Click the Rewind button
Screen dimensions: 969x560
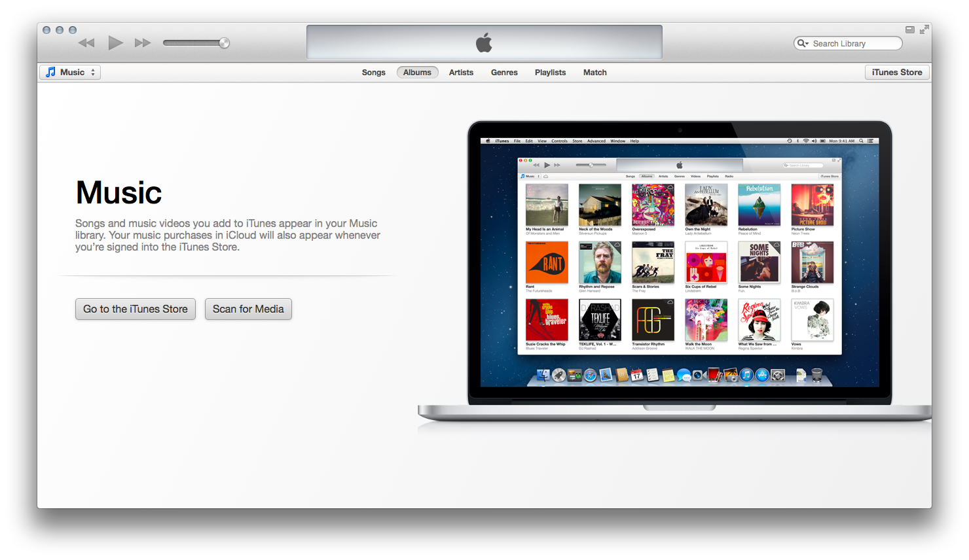pyautogui.click(x=86, y=43)
